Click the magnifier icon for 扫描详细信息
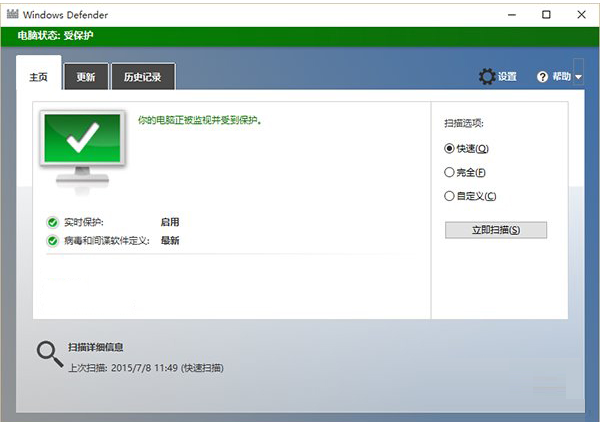Screen dimensions: 600x422 tap(48, 352)
